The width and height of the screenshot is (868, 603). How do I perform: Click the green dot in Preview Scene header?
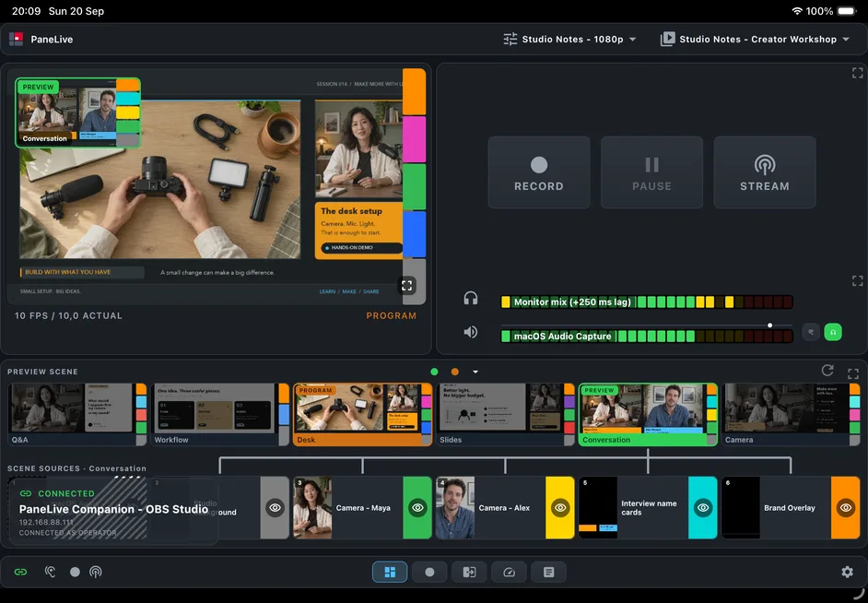point(435,372)
